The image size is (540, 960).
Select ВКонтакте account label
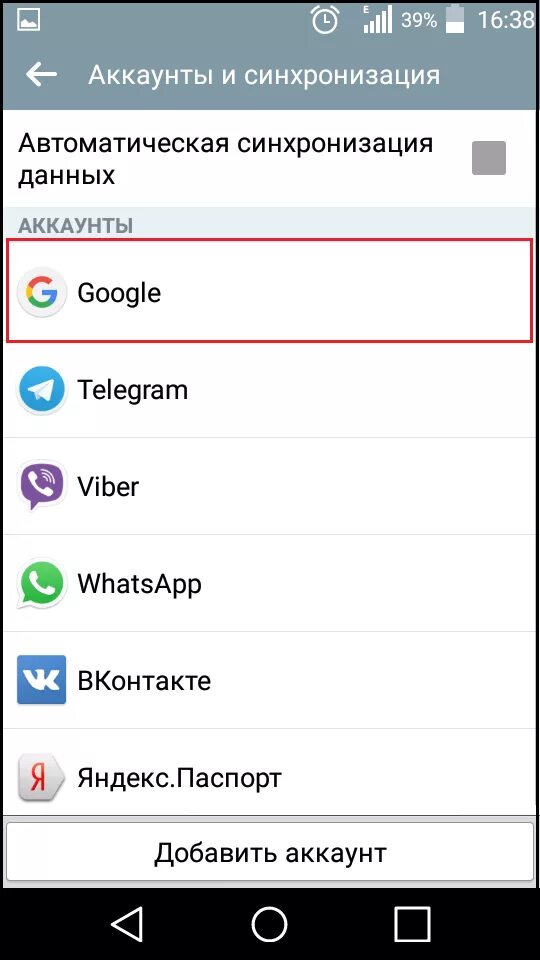point(144,680)
